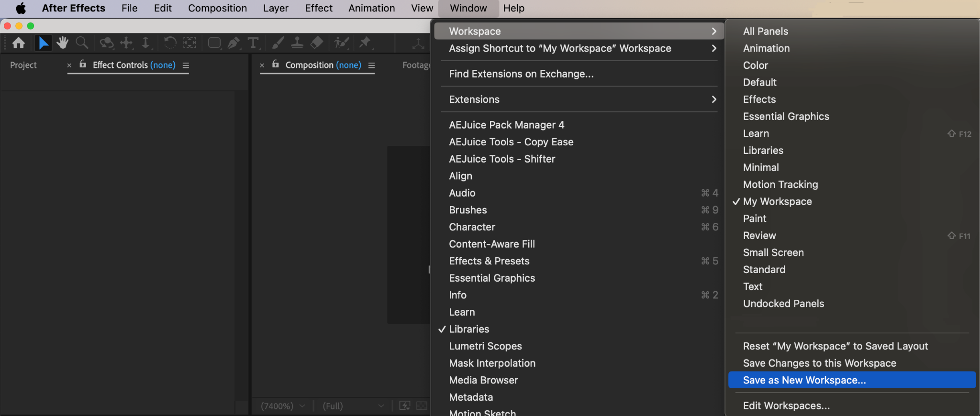Screen dimensions: 980x416
Task: Switch to the Project tab
Action: (x=23, y=65)
